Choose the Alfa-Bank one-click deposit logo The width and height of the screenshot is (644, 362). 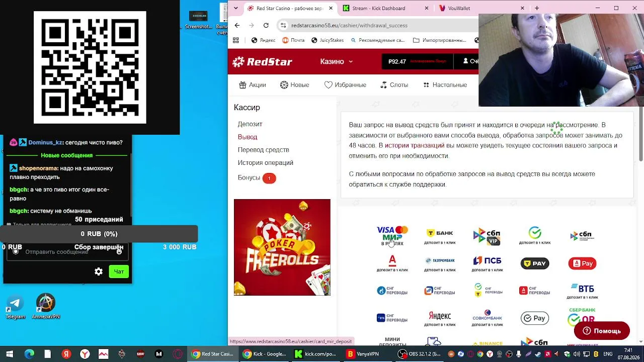coord(392,263)
